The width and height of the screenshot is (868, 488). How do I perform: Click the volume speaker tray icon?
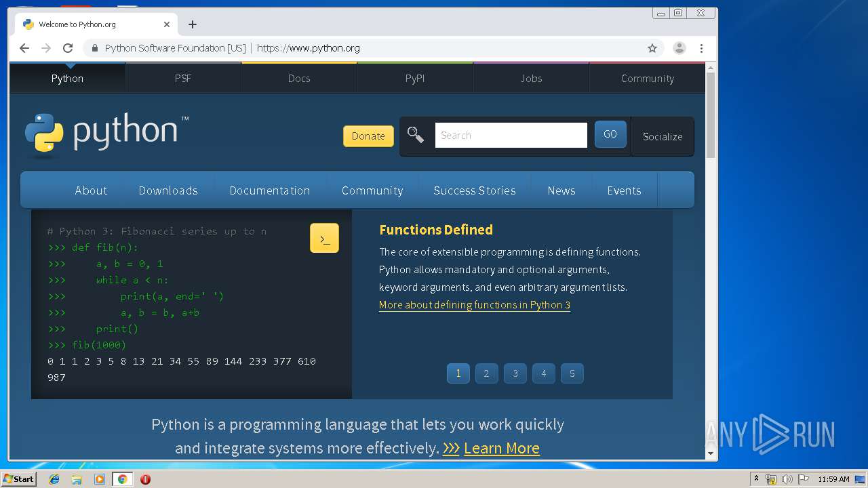point(787,479)
